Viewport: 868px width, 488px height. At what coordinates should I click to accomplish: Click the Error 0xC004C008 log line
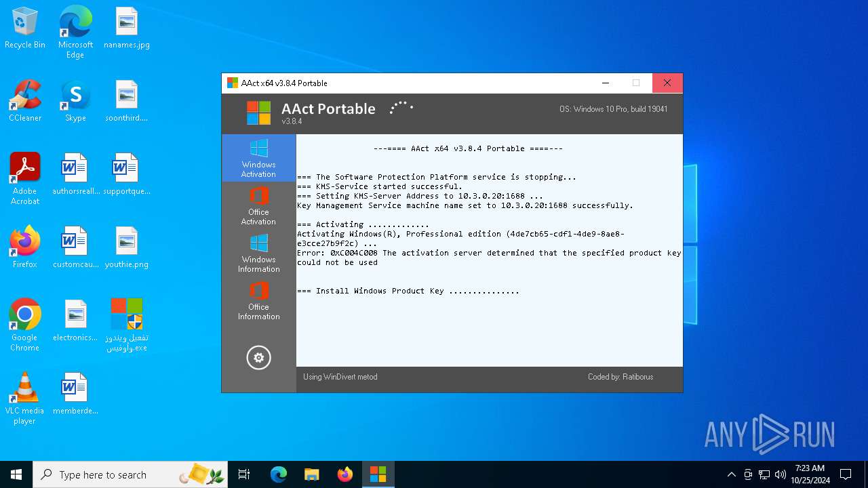pyautogui.click(x=489, y=258)
